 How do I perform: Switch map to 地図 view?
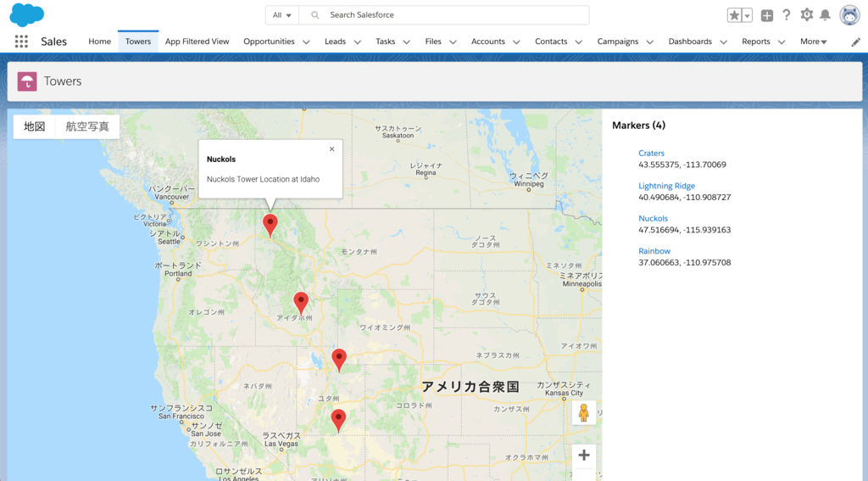pos(34,127)
